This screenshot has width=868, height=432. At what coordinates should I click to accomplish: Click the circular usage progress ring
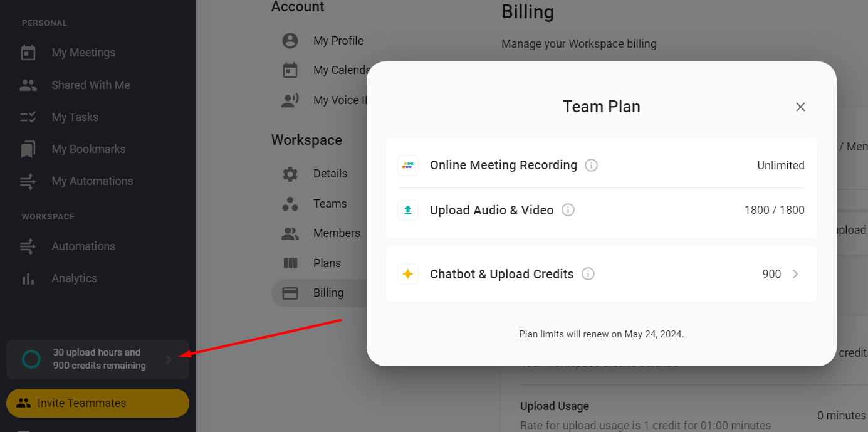tap(31, 359)
